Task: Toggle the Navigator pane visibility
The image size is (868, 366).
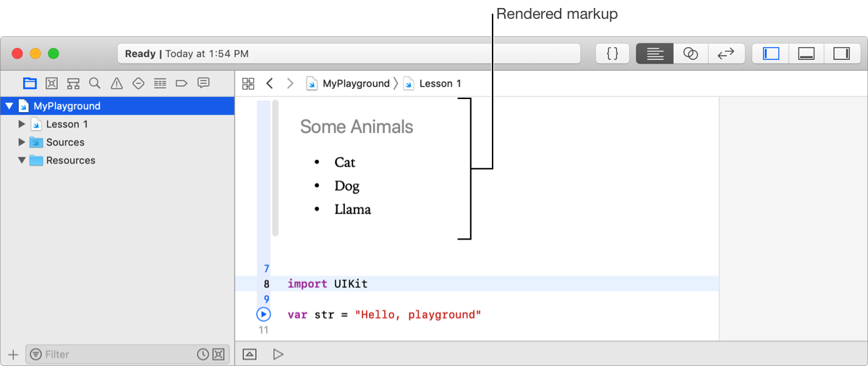Action: [x=771, y=54]
